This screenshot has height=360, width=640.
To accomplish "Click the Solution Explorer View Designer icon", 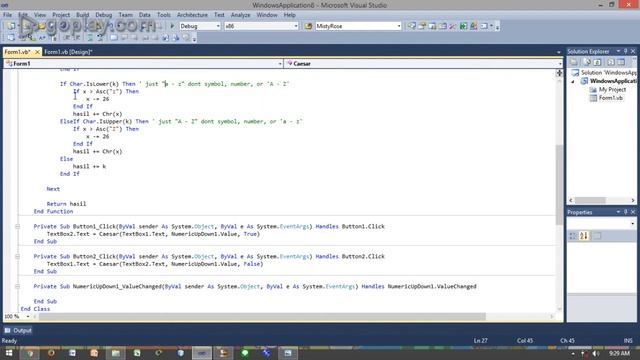I will coord(621,62).
